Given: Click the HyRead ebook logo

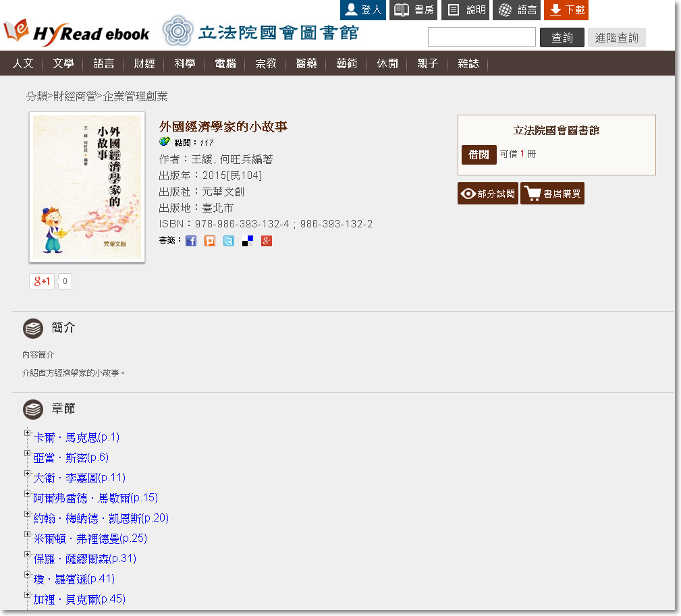Looking at the screenshot, I should point(77,32).
